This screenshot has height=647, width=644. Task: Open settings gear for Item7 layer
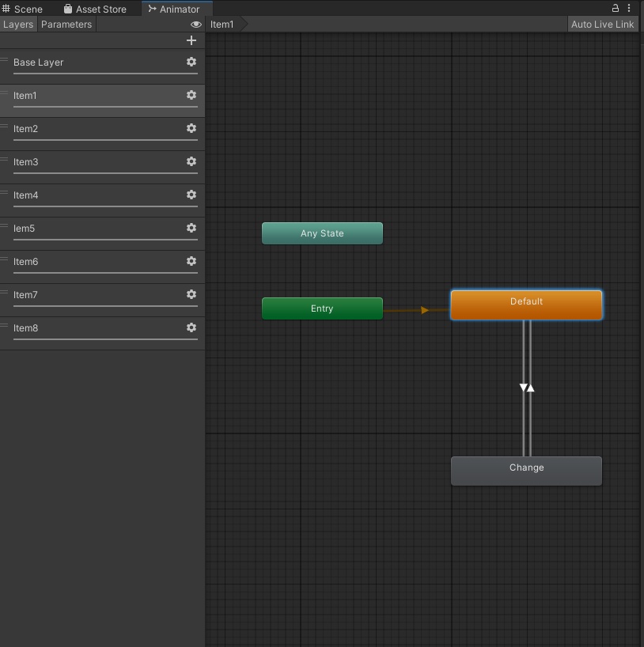191,294
